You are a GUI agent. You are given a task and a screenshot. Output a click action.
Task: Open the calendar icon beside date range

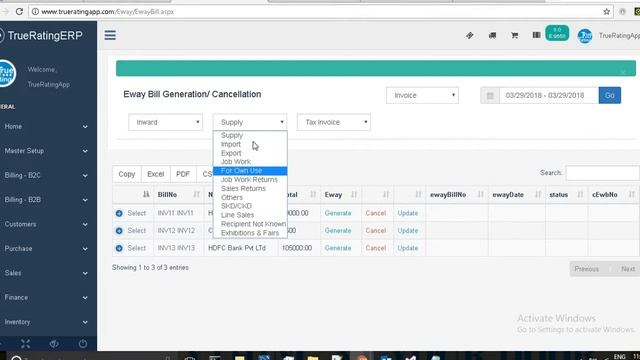(x=490, y=96)
